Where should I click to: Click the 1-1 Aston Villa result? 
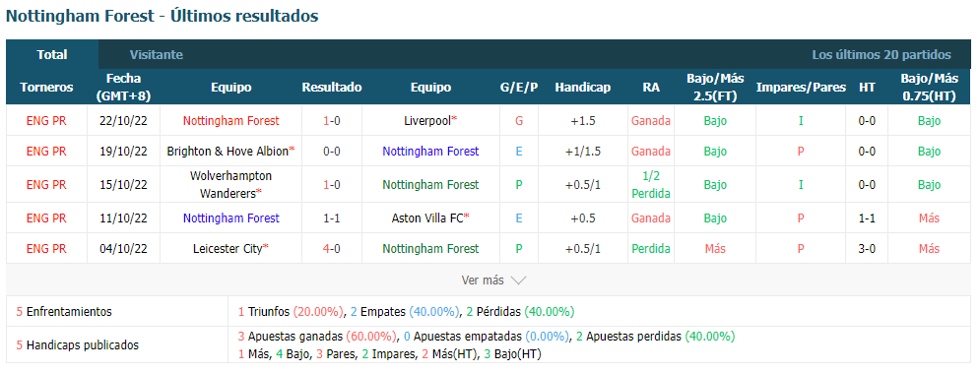click(x=332, y=218)
